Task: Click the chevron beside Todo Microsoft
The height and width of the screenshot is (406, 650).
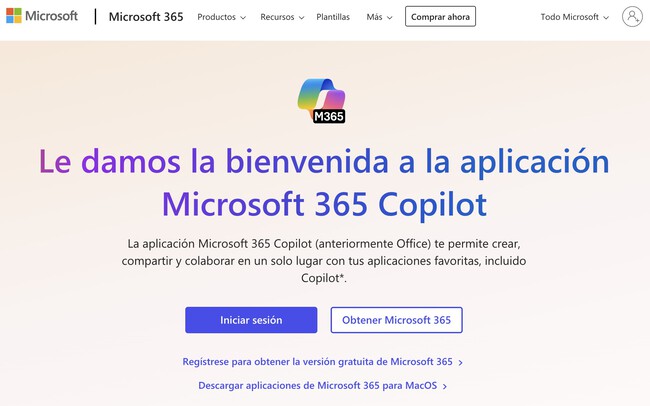Action: point(606,18)
